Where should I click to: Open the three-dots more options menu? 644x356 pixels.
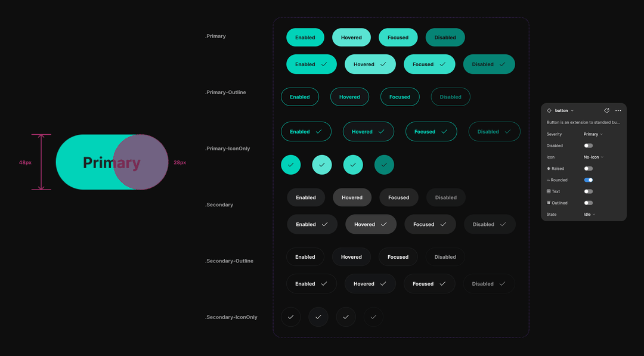coord(618,110)
